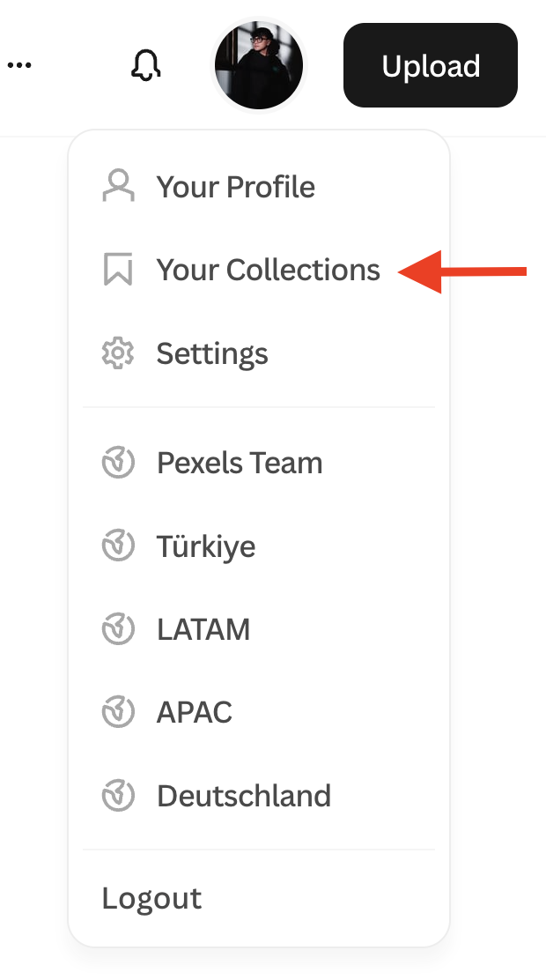Click the Settings gear icon
Viewport: 546px width, 980px height.
118,353
